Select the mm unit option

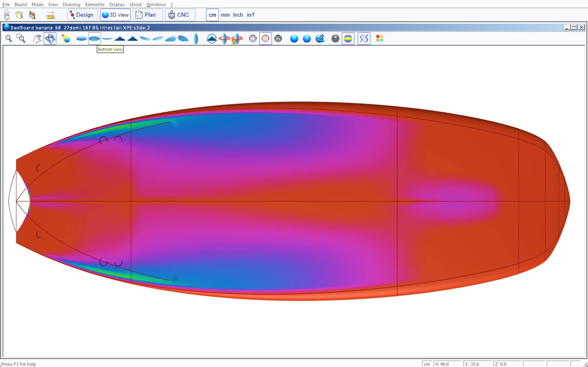225,15
